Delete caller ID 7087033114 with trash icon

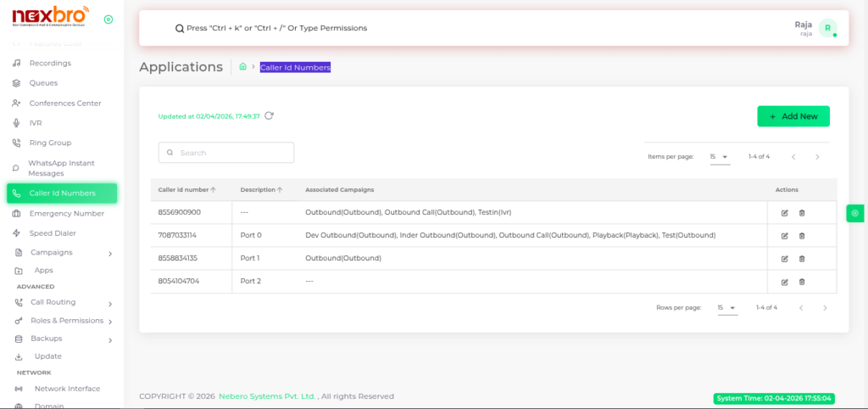click(802, 235)
